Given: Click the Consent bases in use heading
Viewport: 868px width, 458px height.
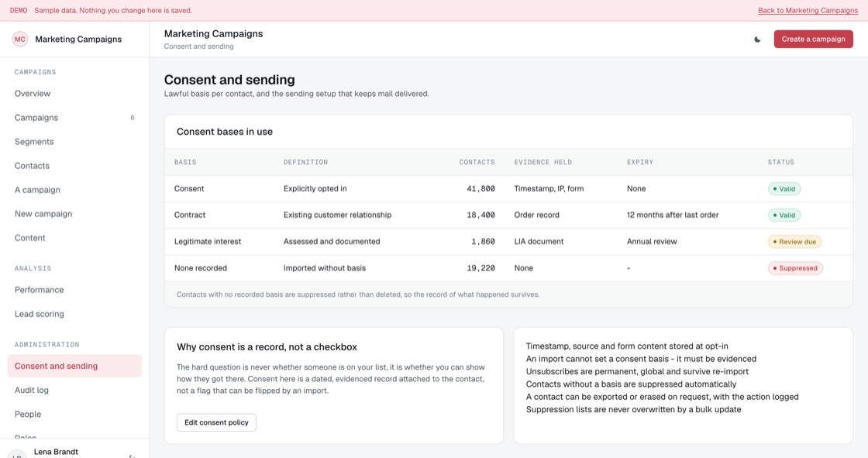Looking at the screenshot, I should coord(225,132).
